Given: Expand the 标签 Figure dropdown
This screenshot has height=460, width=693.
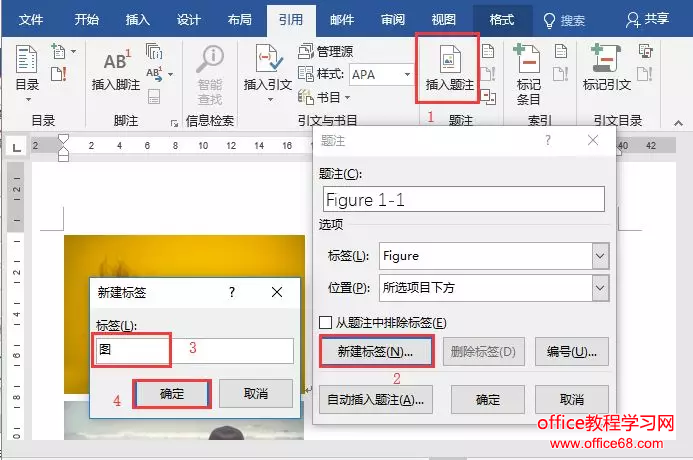Looking at the screenshot, I should pos(600,256).
